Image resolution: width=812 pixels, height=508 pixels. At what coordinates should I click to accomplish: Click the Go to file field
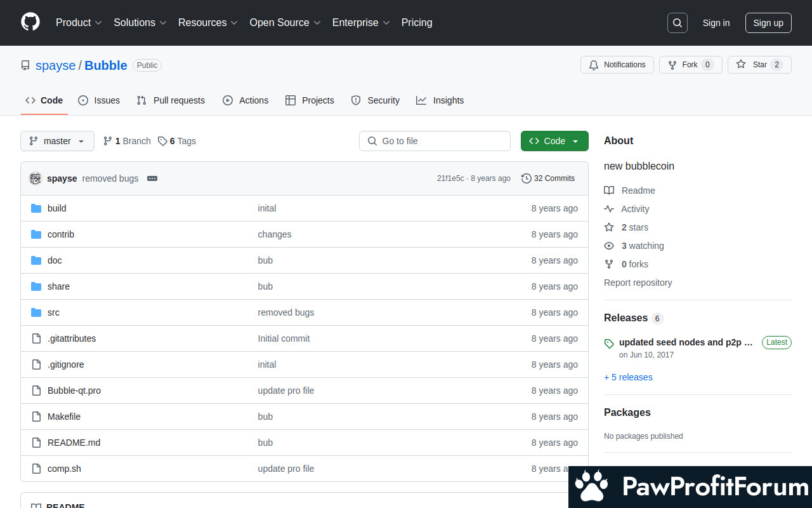[x=435, y=141]
